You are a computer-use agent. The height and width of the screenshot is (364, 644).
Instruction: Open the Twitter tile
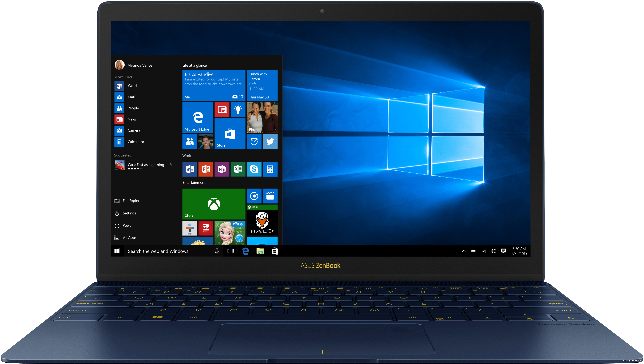pos(270,142)
